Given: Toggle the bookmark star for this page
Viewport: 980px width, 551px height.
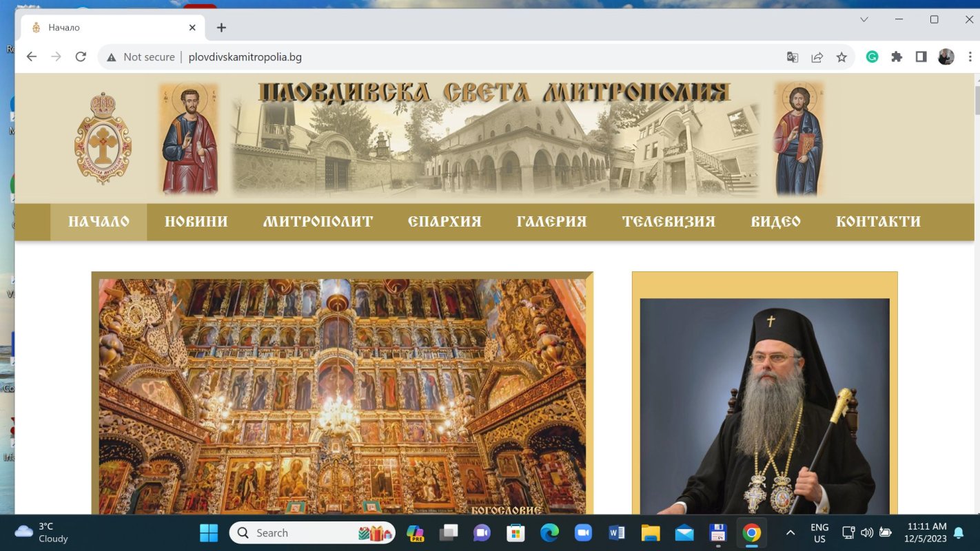Looking at the screenshot, I should [x=841, y=57].
